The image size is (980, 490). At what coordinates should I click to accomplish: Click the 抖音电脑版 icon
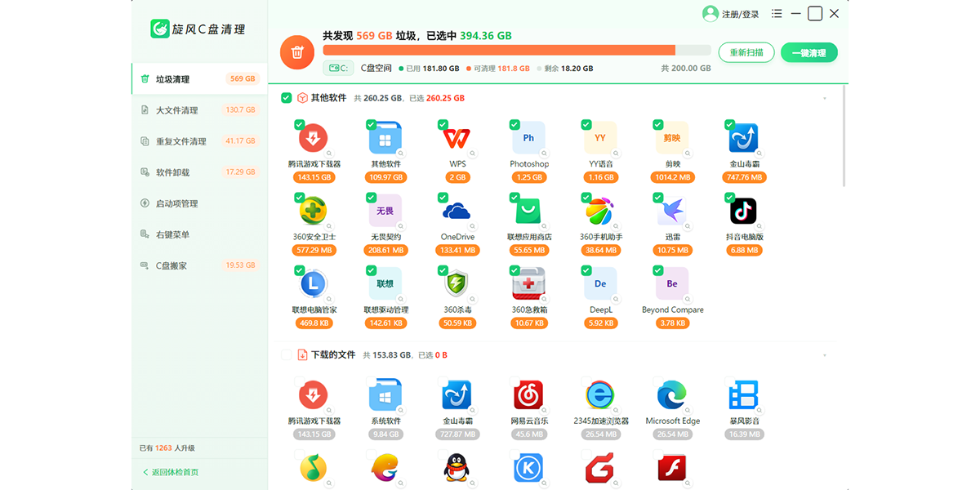[744, 211]
